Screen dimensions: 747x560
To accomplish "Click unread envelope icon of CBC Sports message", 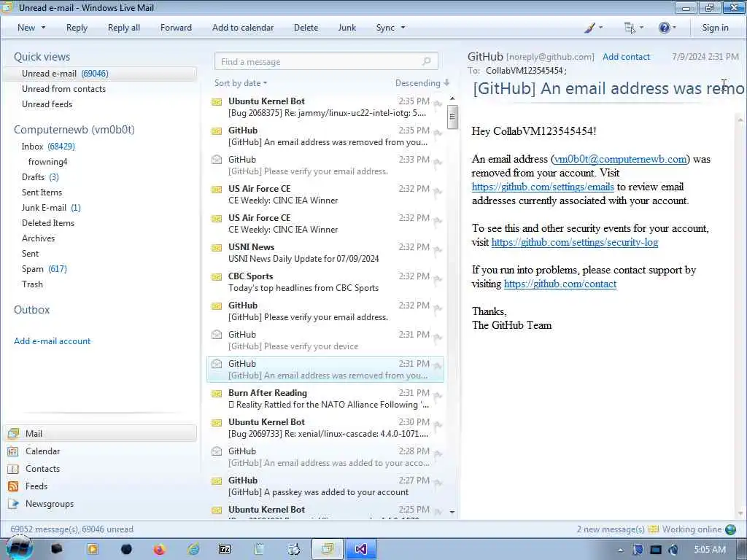I will click(x=217, y=276).
